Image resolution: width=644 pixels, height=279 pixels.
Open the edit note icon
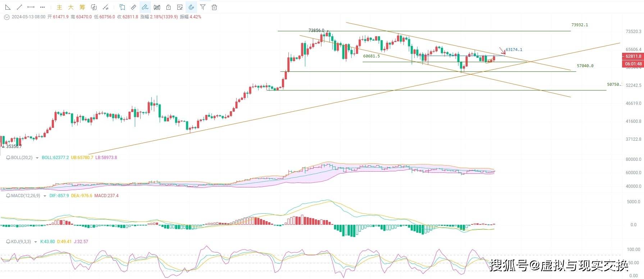tap(180, 7)
